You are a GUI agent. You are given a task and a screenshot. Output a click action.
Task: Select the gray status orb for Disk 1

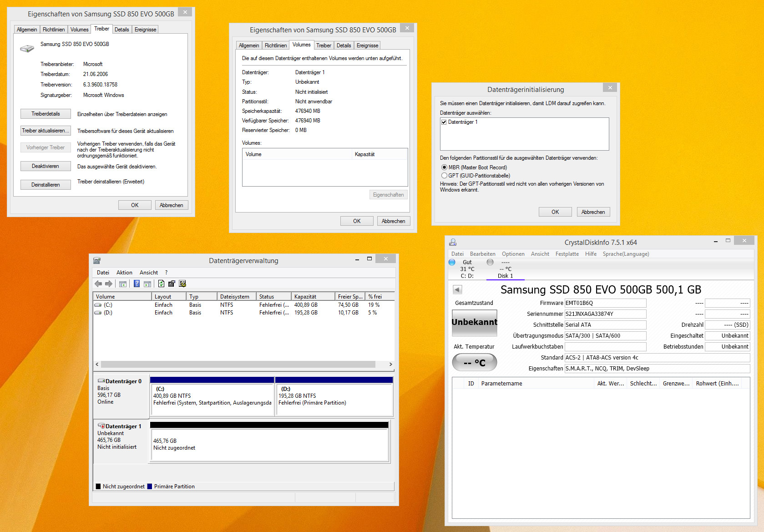(x=490, y=262)
